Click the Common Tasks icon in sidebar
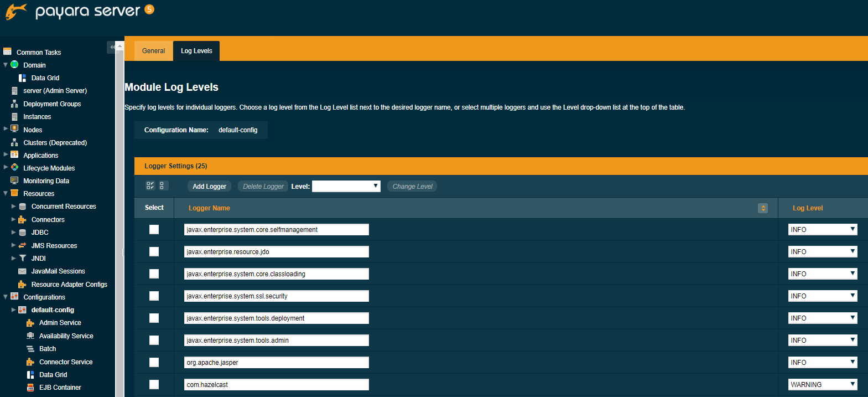868x397 pixels. coord(8,52)
